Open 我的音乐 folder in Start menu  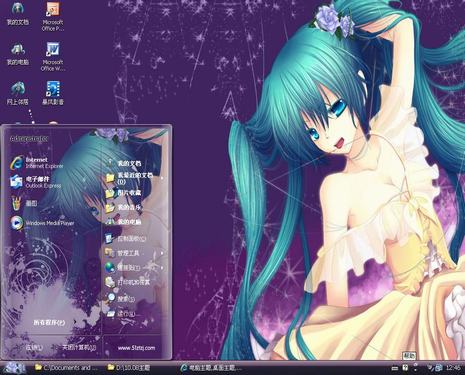pyautogui.click(x=124, y=207)
